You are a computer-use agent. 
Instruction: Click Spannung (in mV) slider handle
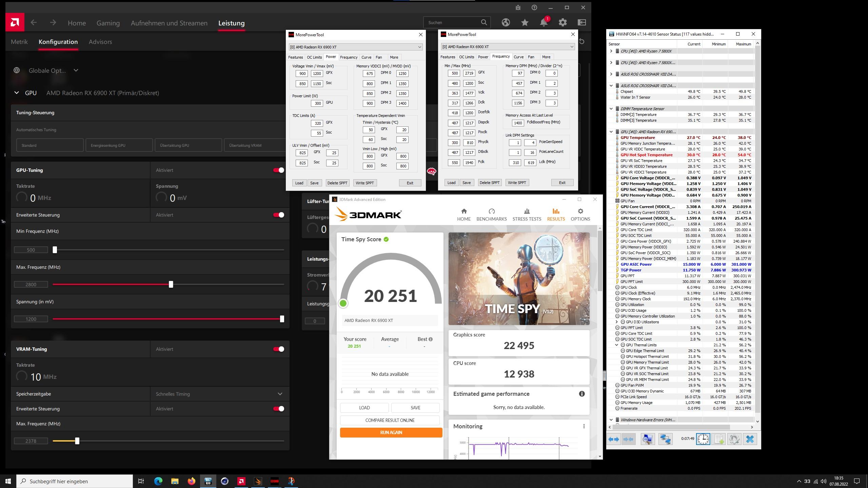click(x=282, y=319)
